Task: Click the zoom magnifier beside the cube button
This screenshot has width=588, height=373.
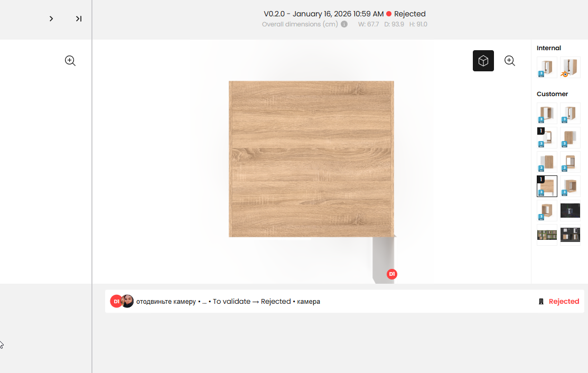Action: (510, 61)
